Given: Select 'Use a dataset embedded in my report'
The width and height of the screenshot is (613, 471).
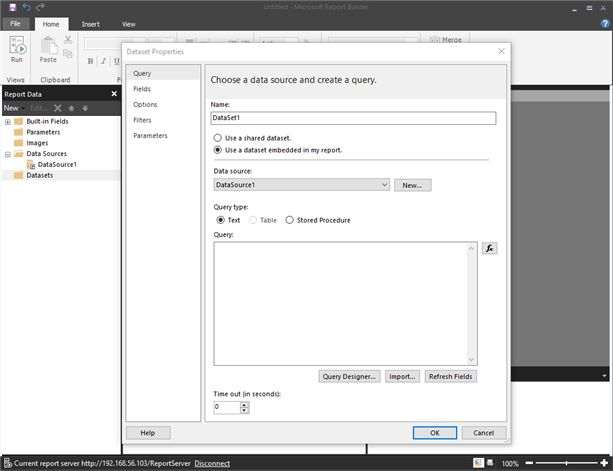Looking at the screenshot, I should [x=218, y=149].
